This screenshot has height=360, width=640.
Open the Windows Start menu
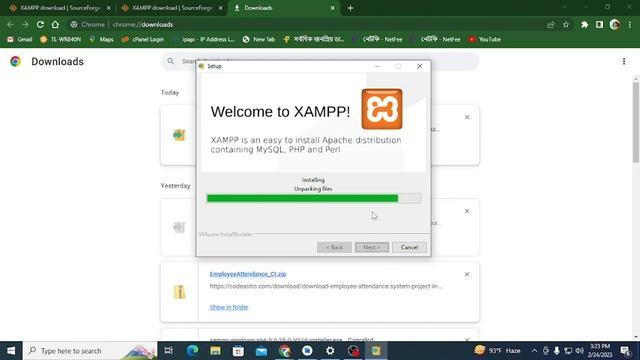tap(11, 351)
